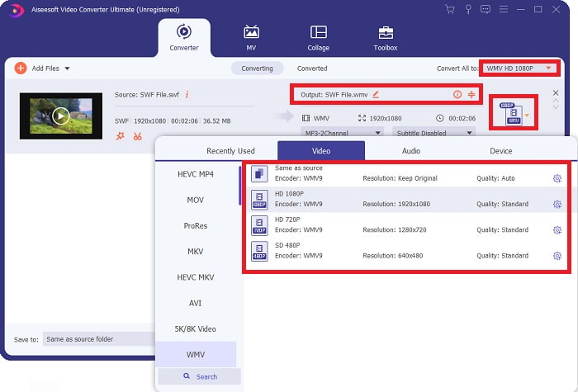Show the Converting list
Viewport: 578px width, 392px height.
(x=258, y=68)
